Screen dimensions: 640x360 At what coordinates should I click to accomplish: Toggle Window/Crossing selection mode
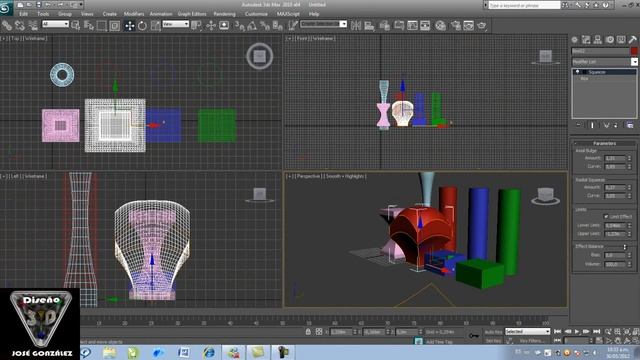[115, 26]
